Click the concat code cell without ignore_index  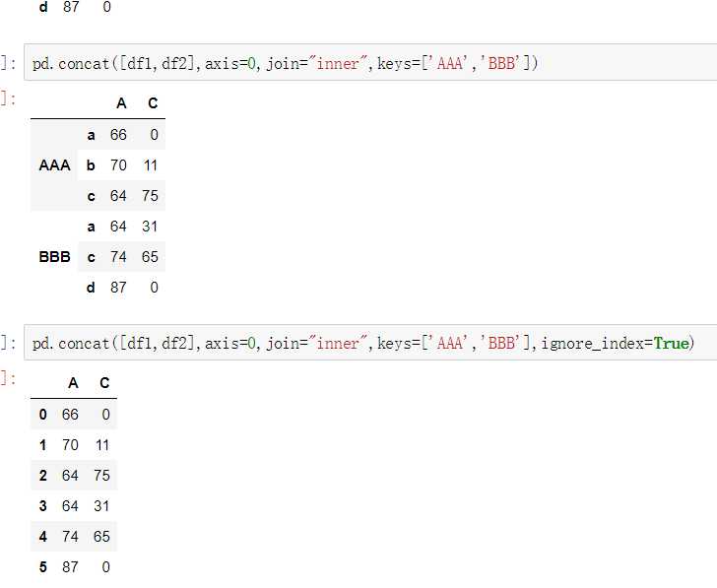pos(370,63)
